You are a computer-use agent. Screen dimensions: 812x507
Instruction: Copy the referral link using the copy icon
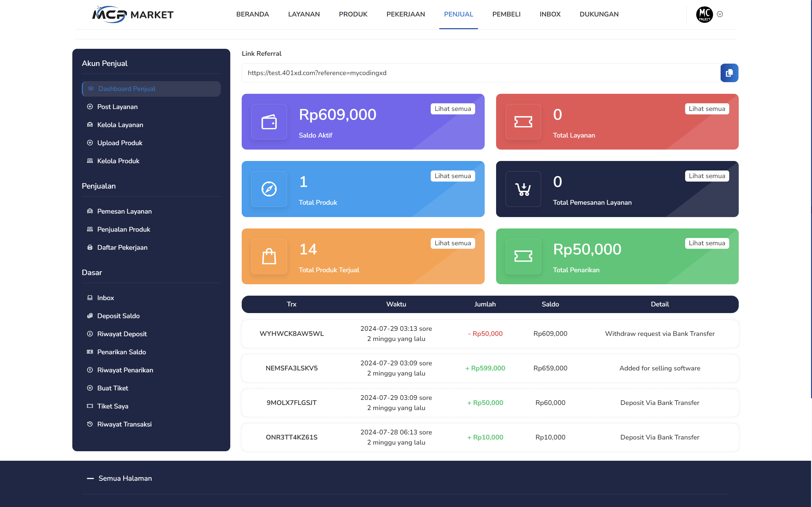point(729,73)
